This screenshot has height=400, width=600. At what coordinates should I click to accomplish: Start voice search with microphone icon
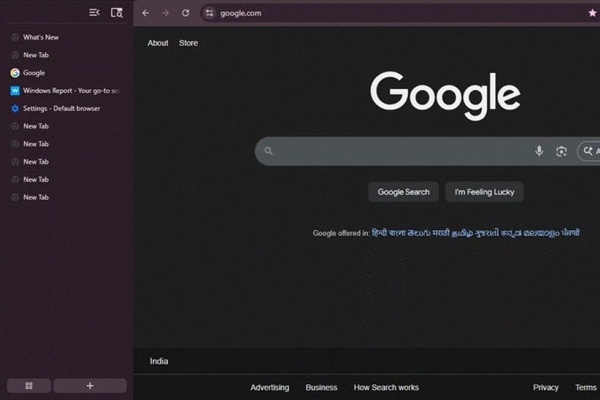click(x=539, y=151)
